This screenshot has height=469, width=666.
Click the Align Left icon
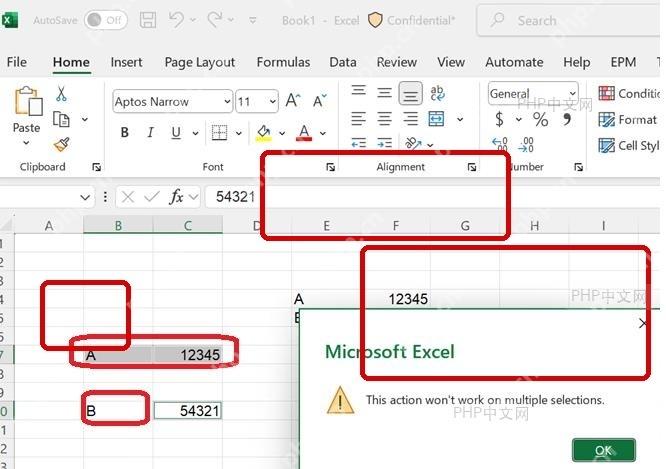[x=358, y=119]
